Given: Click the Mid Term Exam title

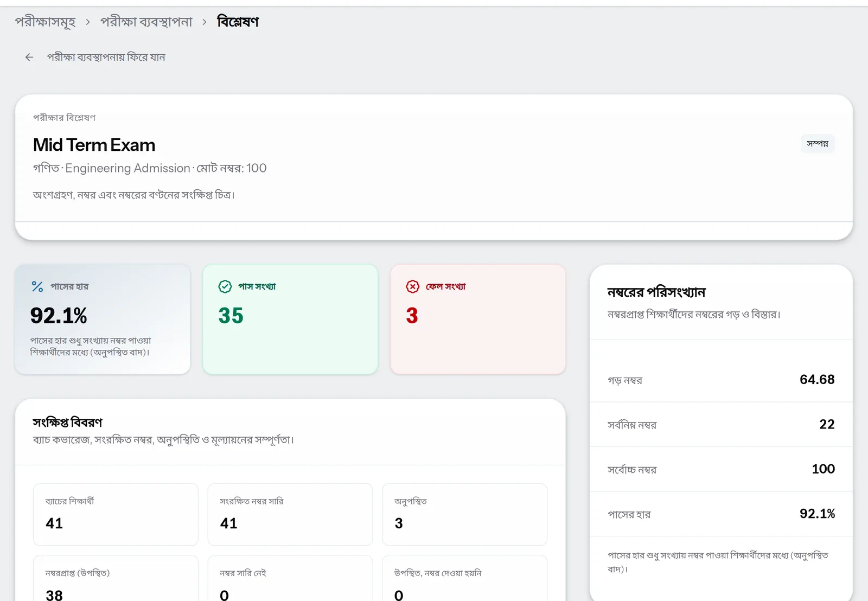Looking at the screenshot, I should [x=94, y=145].
